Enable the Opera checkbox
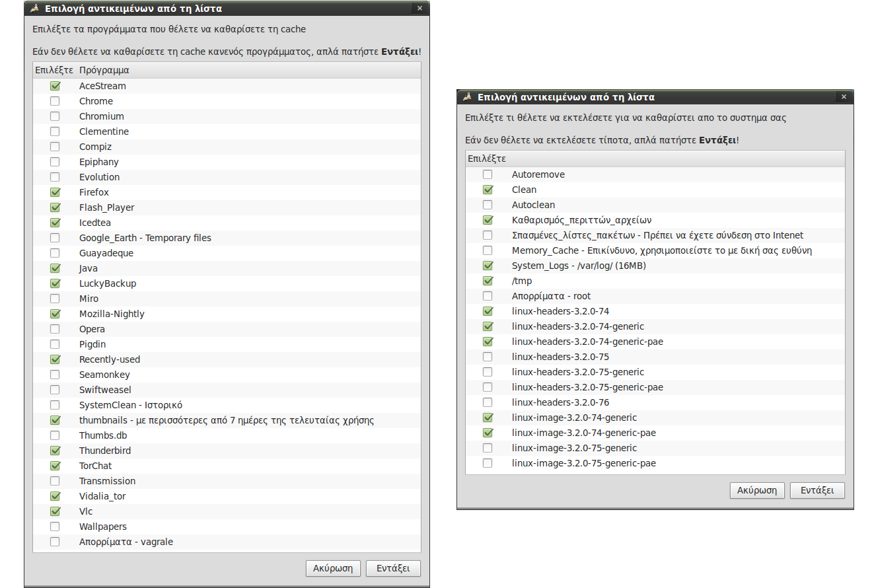872x588 pixels. [x=55, y=329]
